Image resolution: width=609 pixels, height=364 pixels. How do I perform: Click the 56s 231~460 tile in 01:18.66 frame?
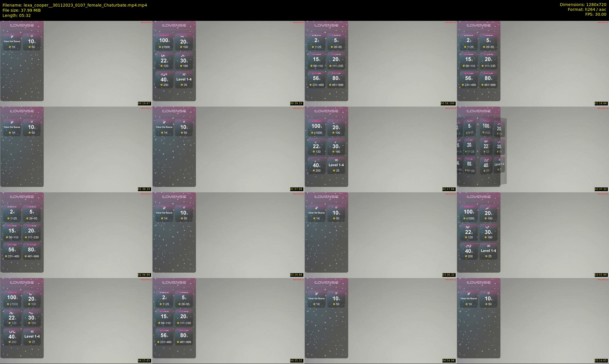[x=469, y=80]
